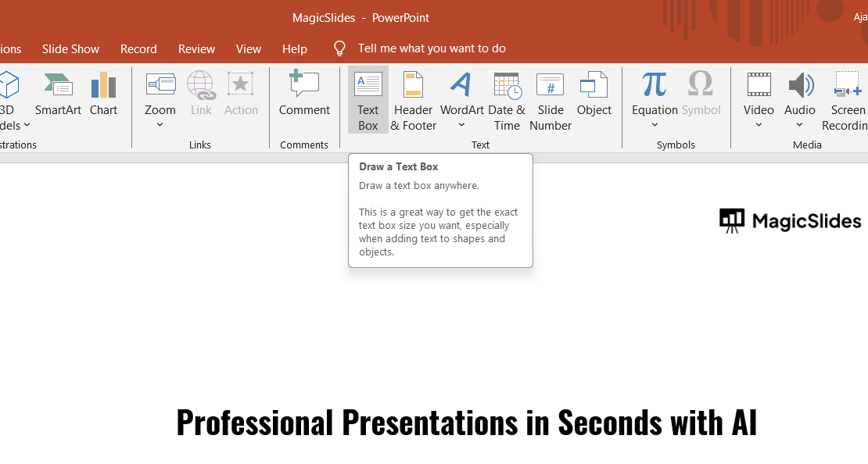Expand the Equation dropdown arrow
The image size is (868, 464).
pos(655,125)
